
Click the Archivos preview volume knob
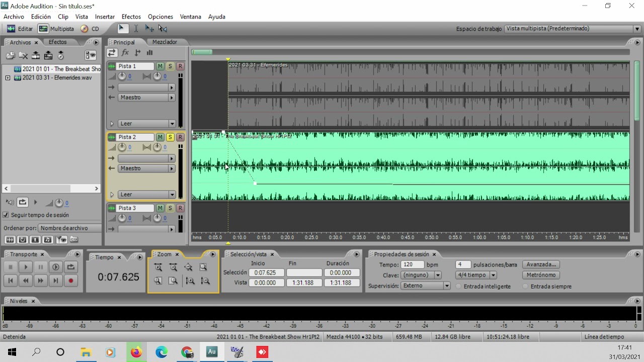[x=59, y=203]
